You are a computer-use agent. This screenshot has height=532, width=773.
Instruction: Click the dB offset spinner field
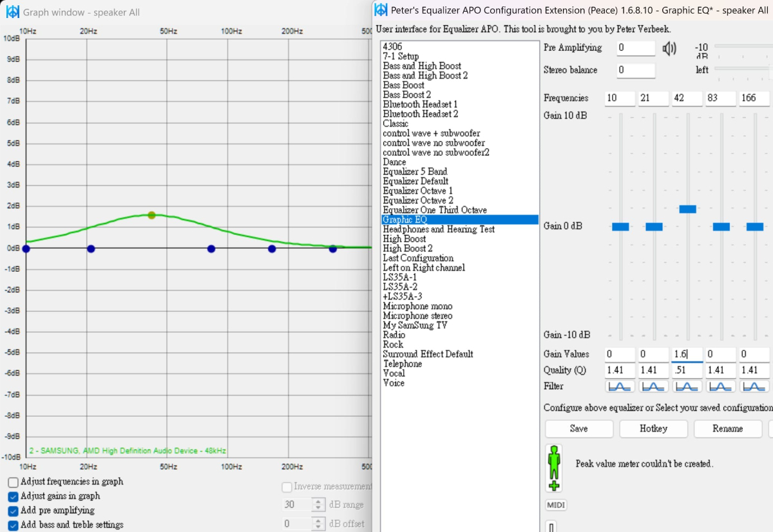click(x=303, y=524)
